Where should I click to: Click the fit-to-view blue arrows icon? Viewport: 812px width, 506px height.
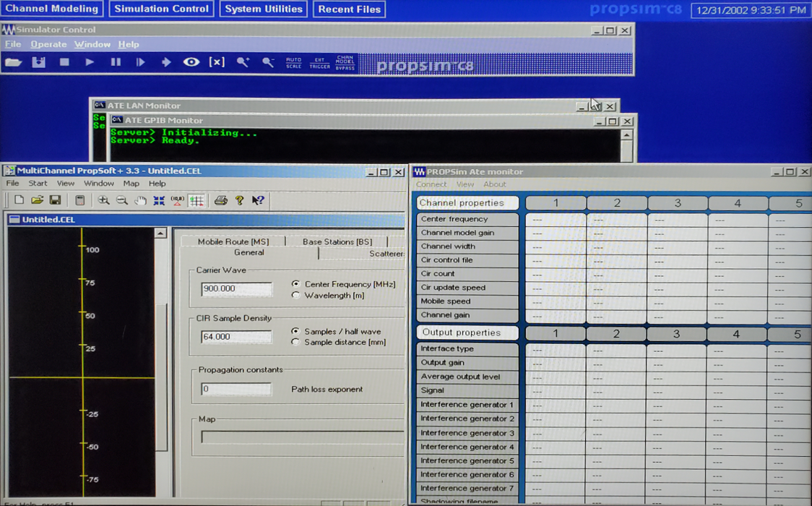pos(159,200)
